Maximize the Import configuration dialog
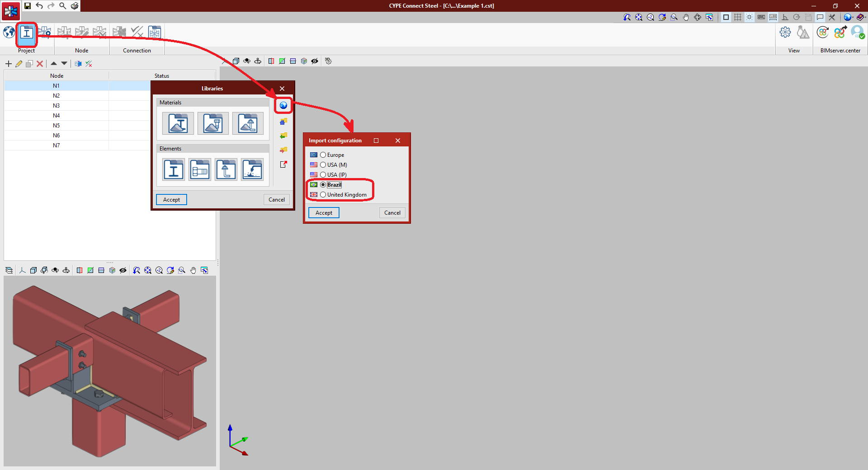The image size is (868, 470). (376, 141)
